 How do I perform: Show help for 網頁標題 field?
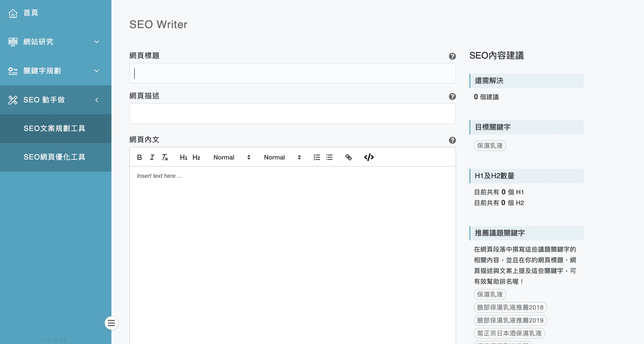tap(452, 56)
